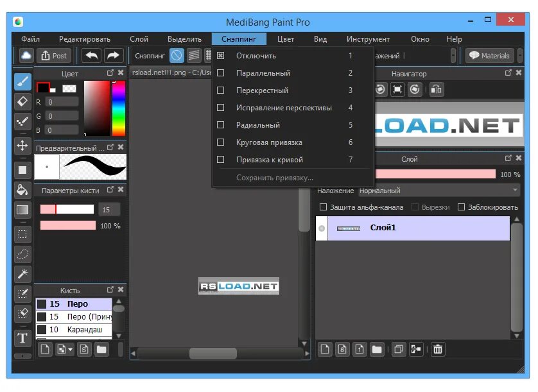The height and width of the screenshot is (392, 538).
Task: Click layer opacity slider
Action: coord(435,174)
